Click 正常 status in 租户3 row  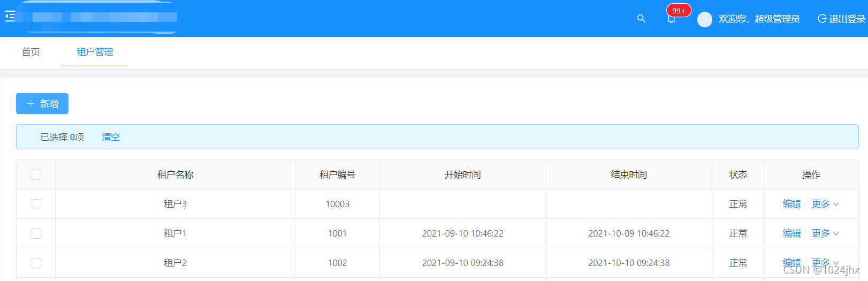738,204
